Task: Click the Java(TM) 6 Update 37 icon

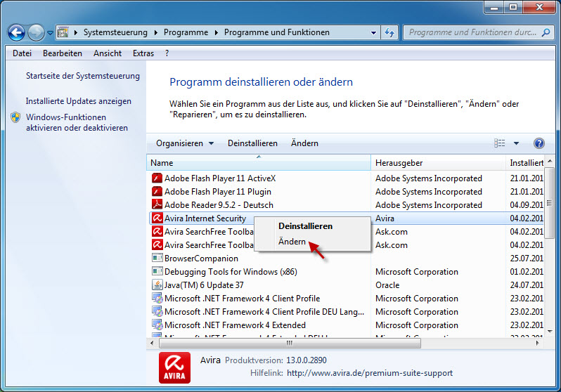Action: pos(157,285)
